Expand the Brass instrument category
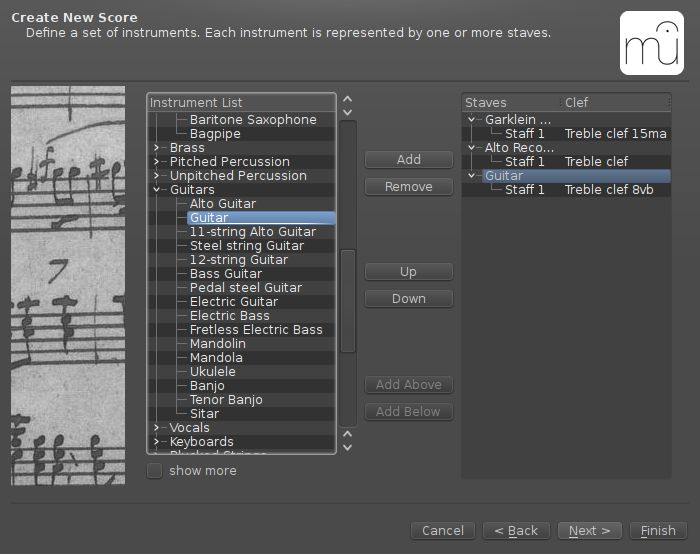The height and width of the screenshot is (554, 700). 157,148
